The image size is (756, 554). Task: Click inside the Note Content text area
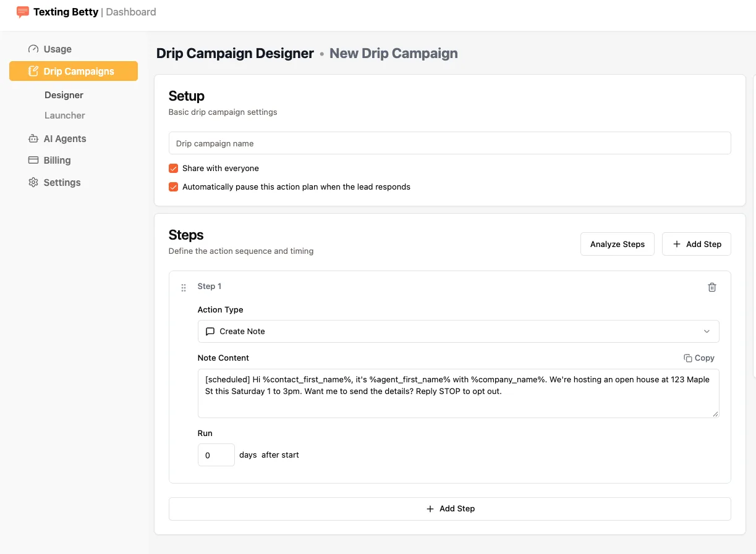tap(458, 393)
